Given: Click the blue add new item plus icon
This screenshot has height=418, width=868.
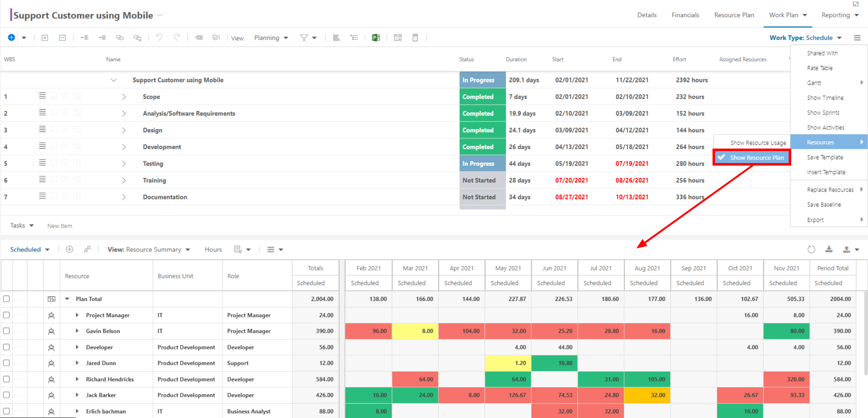Looking at the screenshot, I should tap(11, 37).
